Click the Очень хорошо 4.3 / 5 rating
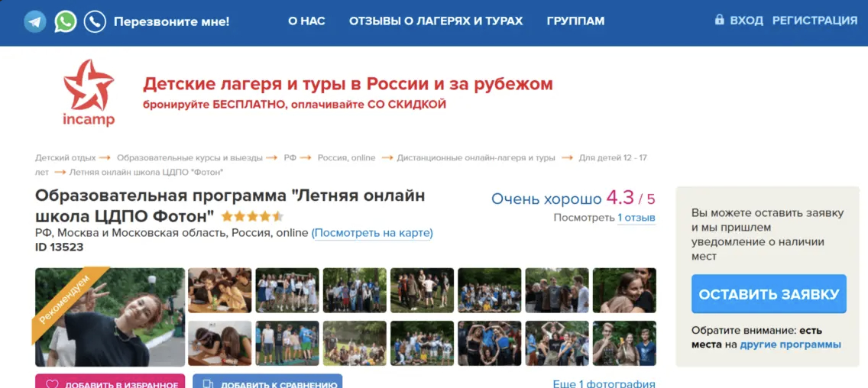This screenshot has height=388, width=868. (x=573, y=198)
